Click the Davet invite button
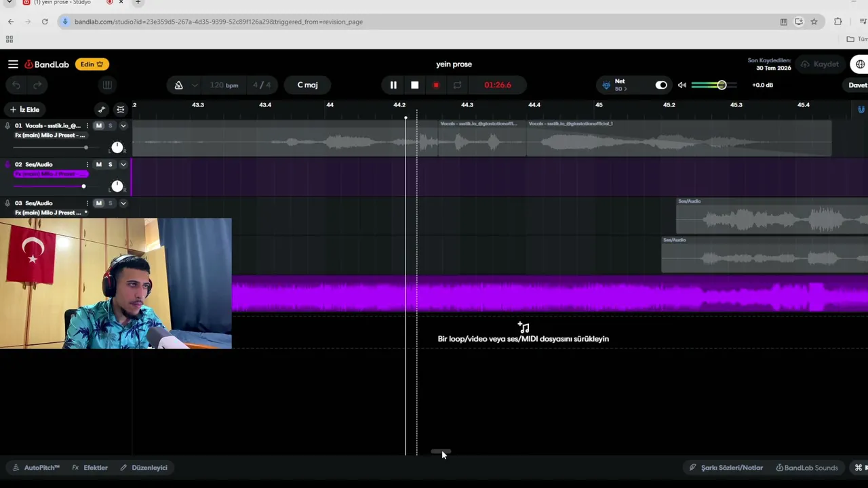Screen dimensions: 868x488 coord(857,85)
